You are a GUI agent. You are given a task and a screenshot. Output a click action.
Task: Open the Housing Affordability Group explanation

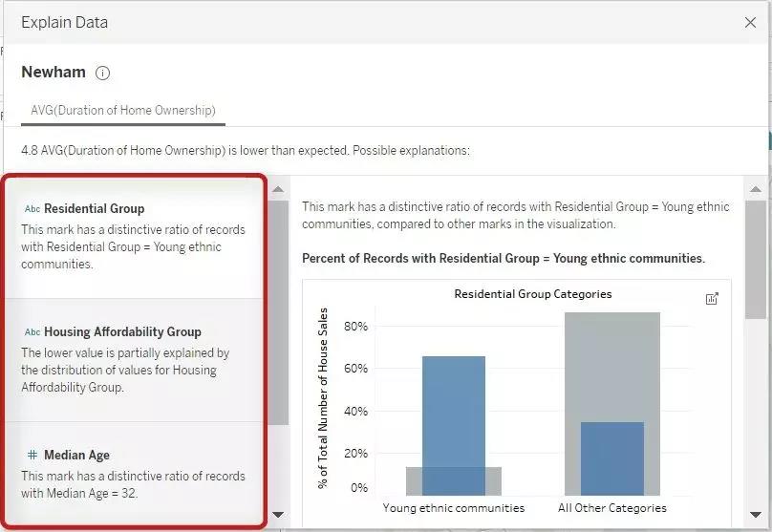tap(134, 359)
